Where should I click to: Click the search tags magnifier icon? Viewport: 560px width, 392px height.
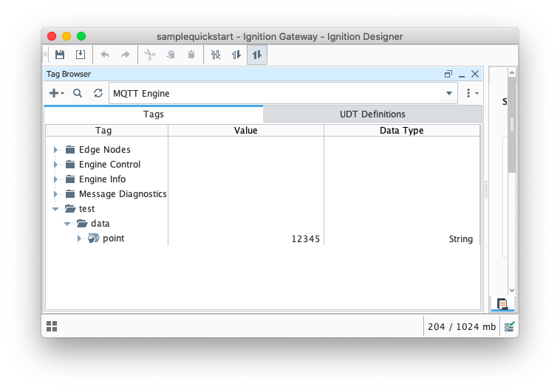click(x=78, y=93)
